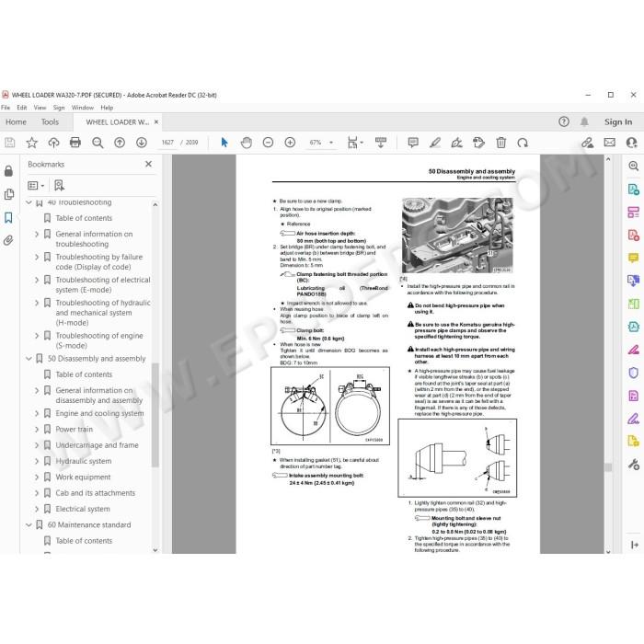Expand Undercarriage and frame bookmark
644x644 pixels.
pos(37,445)
